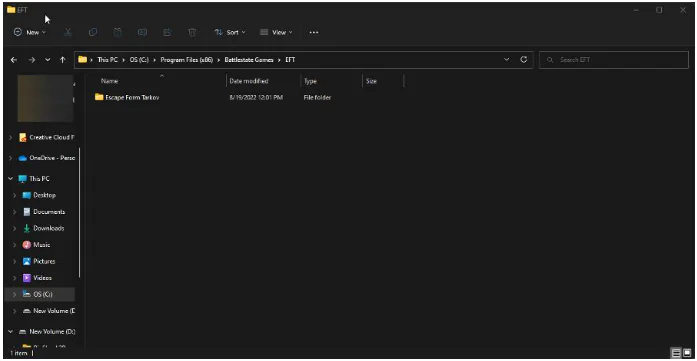Image resolution: width=697 pixels, height=361 pixels.
Task: Expand Creative Cloud Files tree node
Action: (11, 137)
